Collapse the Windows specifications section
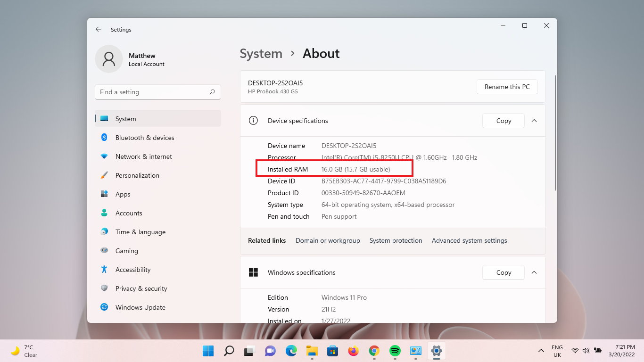The width and height of the screenshot is (644, 362). [x=534, y=272]
